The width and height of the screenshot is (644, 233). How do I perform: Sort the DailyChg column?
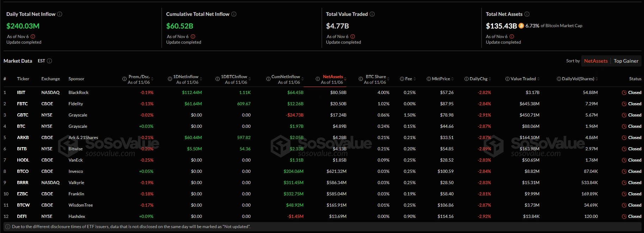(478, 79)
